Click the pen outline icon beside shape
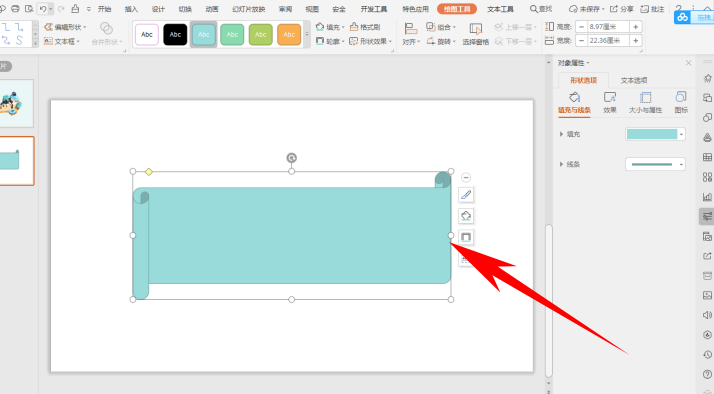714x394 pixels. click(x=466, y=195)
